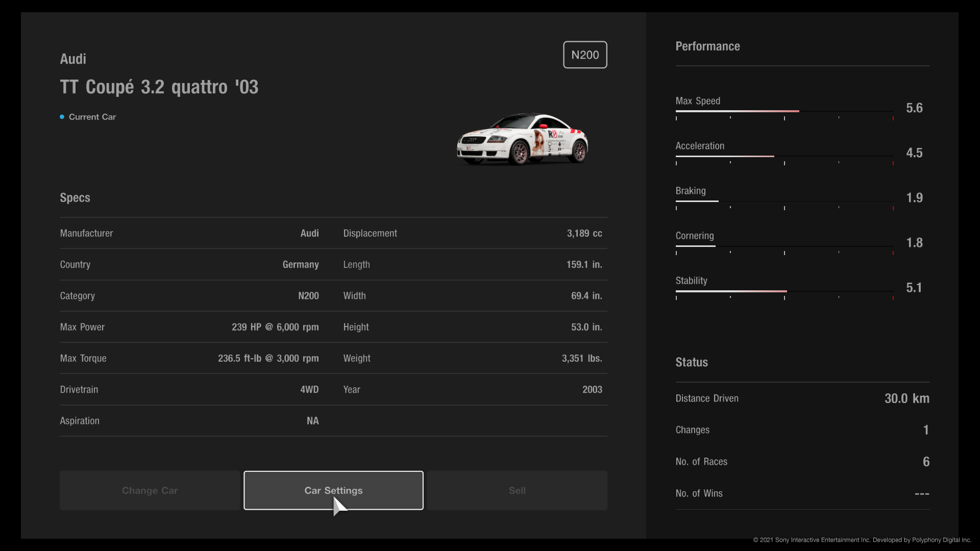Select the Audi TT car thumbnail

click(x=522, y=139)
